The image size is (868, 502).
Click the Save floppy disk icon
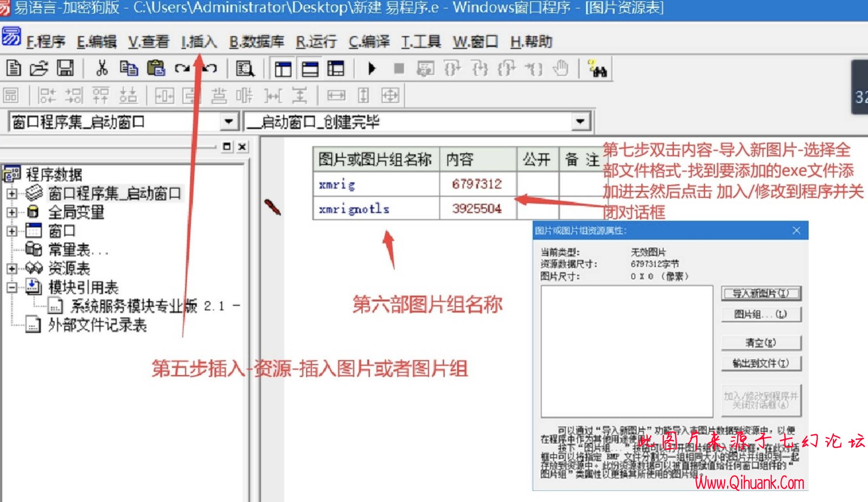point(65,68)
